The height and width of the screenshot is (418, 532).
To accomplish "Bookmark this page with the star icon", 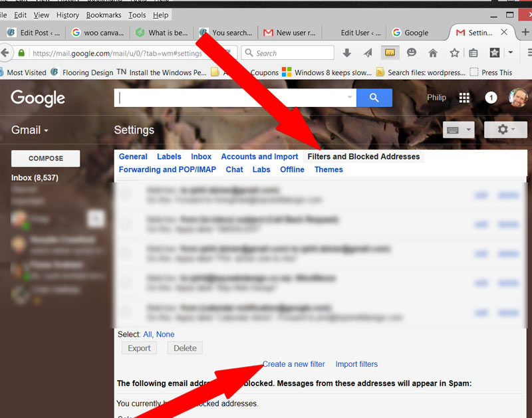I will pyautogui.click(x=454, y=52).
